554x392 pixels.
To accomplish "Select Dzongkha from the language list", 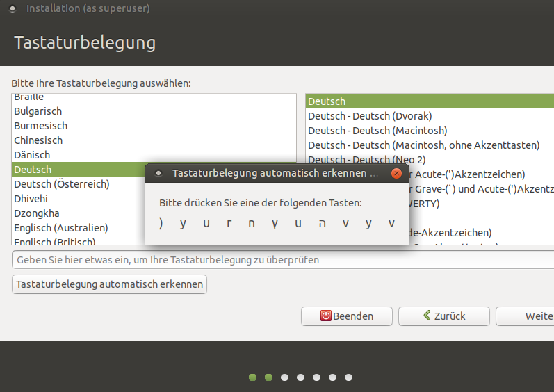I will coord(37,213).
